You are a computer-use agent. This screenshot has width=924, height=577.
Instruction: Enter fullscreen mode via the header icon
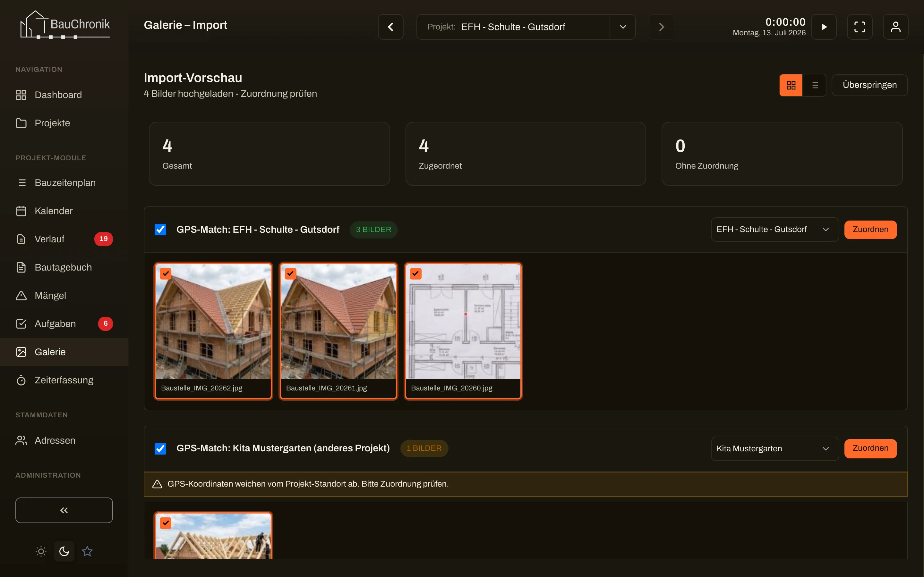point(860,27)
